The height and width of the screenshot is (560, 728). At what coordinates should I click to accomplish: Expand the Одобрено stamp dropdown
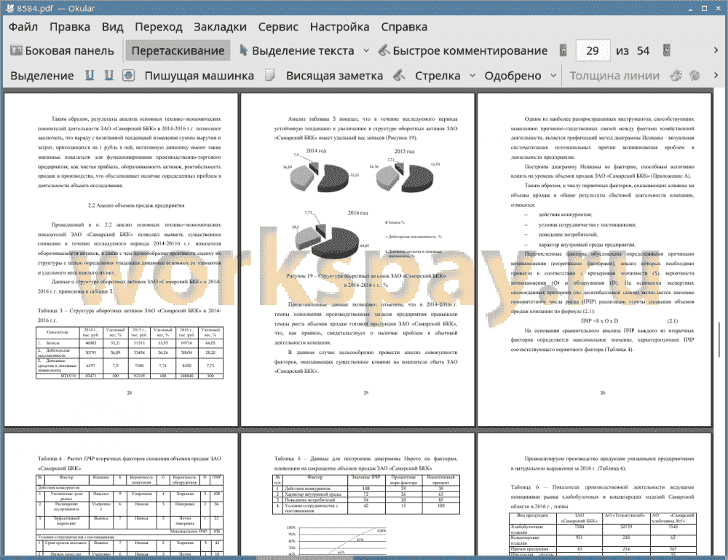553,76
